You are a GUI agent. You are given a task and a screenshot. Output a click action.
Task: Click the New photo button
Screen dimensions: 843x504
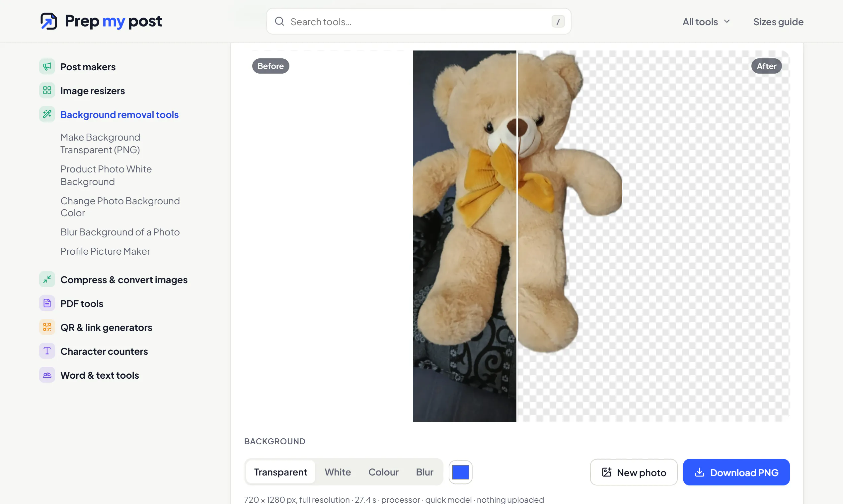[634, 472]
